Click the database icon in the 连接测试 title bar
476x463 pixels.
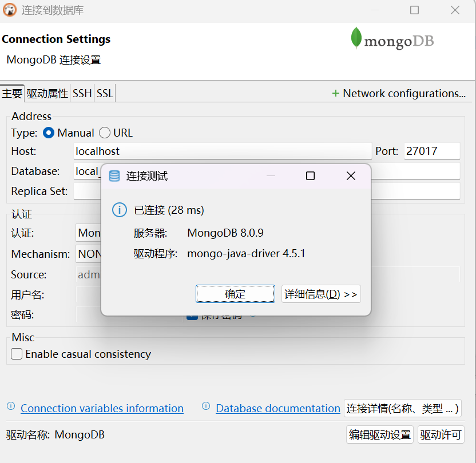click(114, 176)
